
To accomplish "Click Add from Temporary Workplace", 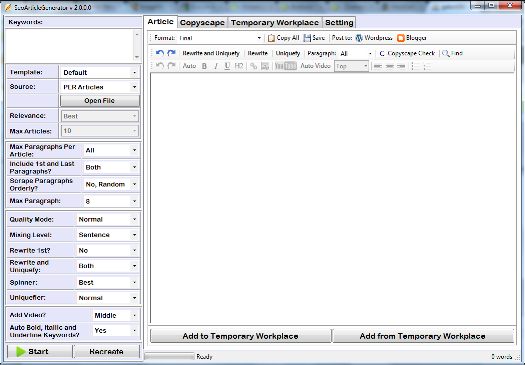I will (423, 336).
